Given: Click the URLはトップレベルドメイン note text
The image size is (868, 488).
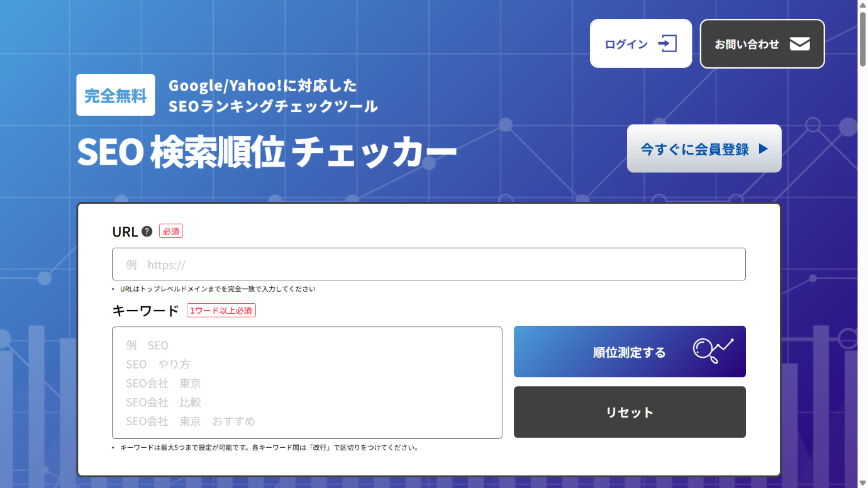Looking at the screenshot, I should pos(218,289).
